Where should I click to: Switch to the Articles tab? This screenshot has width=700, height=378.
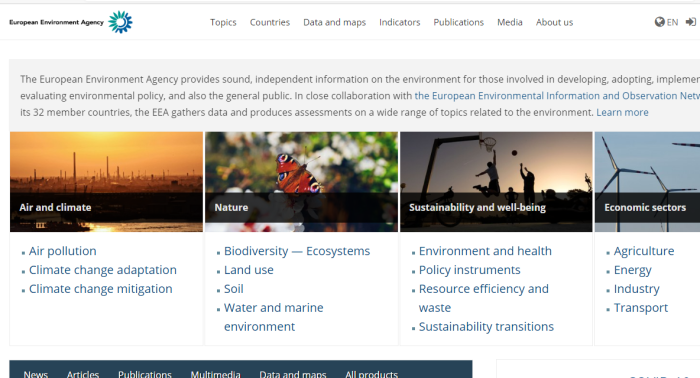click(x=83, y=374)
